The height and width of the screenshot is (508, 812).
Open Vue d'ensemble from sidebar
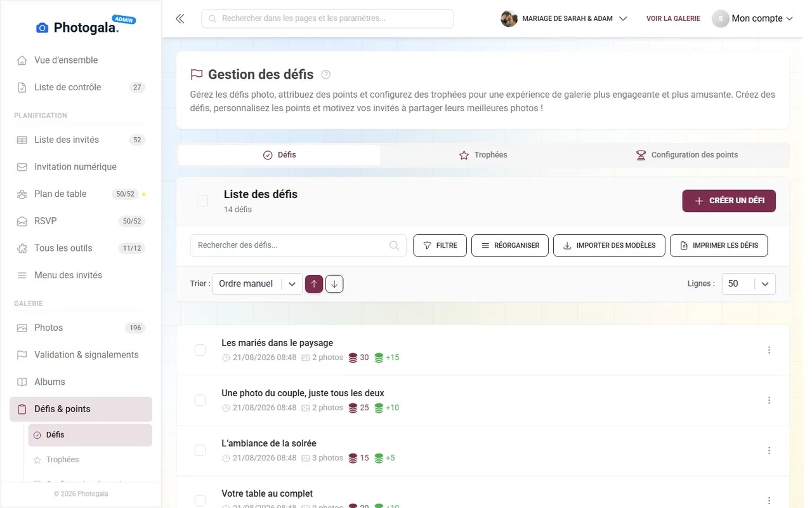pos(81,60)
